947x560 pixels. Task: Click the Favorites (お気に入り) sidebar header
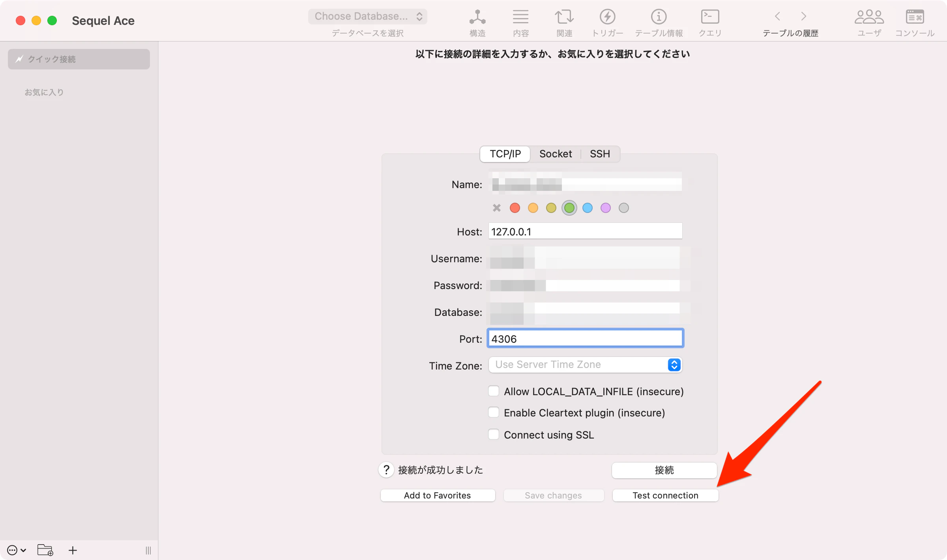(x=44, y=92)
